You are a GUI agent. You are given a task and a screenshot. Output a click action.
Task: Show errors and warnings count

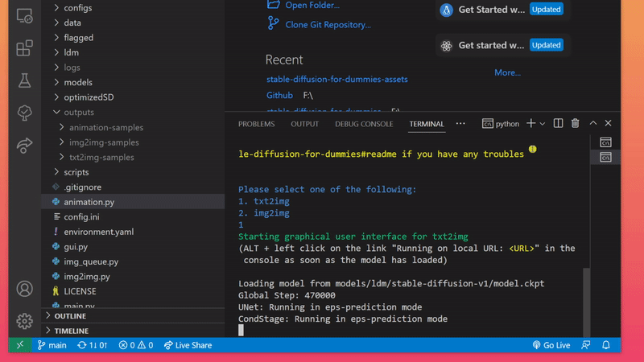tap(136, 345)
